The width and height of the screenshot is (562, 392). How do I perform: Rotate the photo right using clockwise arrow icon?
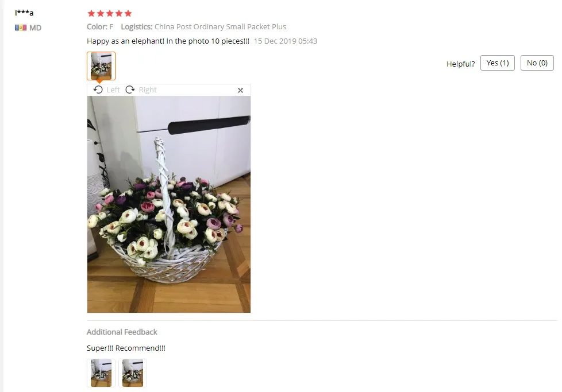tap(130, 90)
